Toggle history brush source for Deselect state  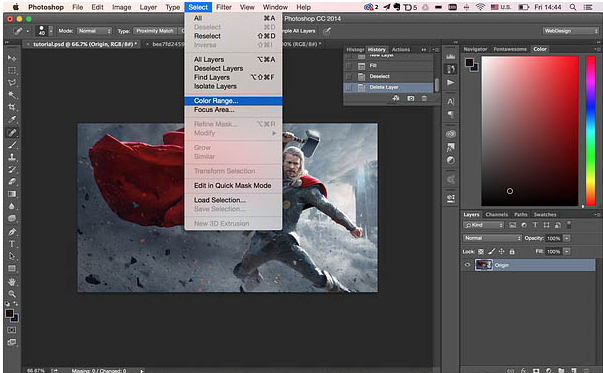[349, 77]
